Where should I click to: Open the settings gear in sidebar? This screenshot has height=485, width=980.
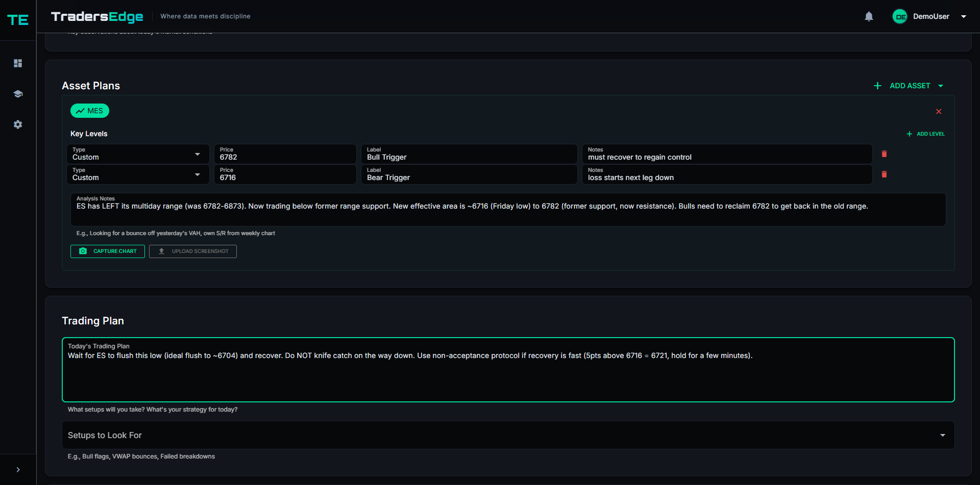(x=18, y=124)
